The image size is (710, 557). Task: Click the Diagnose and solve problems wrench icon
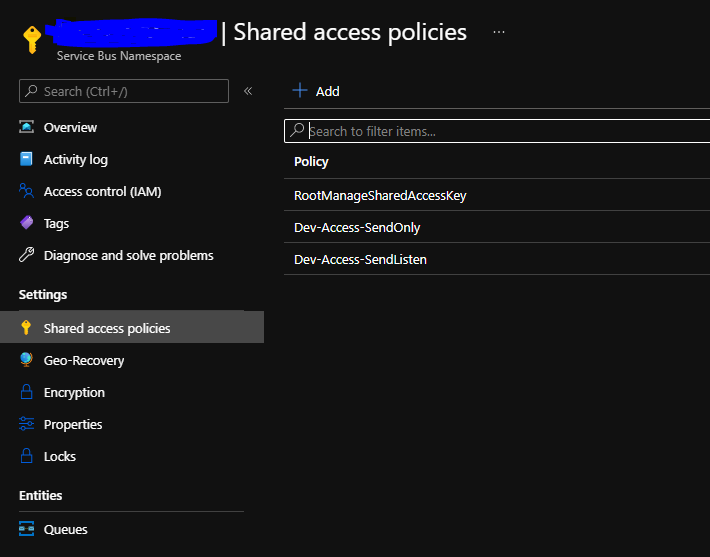click(27, 256)
